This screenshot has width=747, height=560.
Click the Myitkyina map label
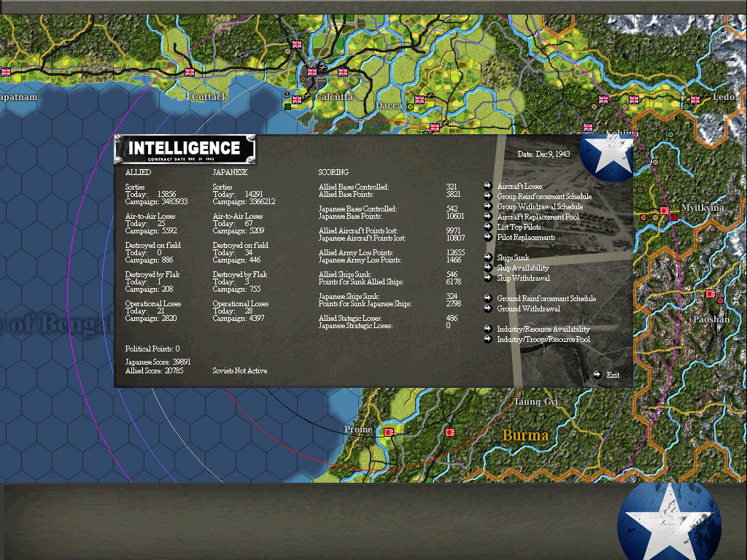click(x=703, y=208)
